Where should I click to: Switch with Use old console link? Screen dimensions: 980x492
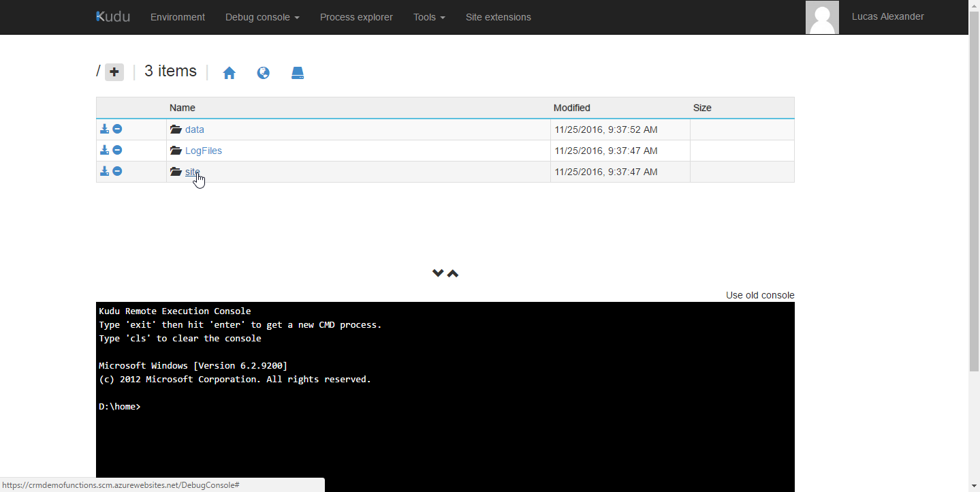coord(760,295)
